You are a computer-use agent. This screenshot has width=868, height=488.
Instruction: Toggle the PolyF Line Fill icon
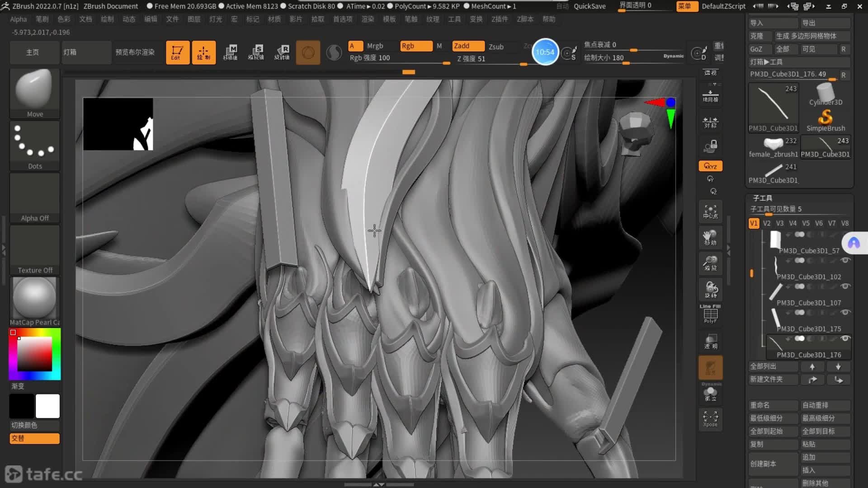tap(710, 314)
